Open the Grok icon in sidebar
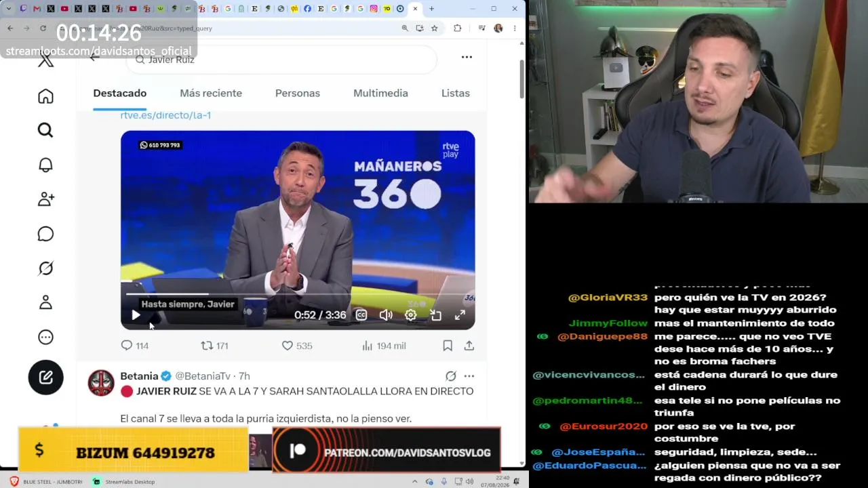The width and height of the screenshot is (868, 488). [45, 268]
